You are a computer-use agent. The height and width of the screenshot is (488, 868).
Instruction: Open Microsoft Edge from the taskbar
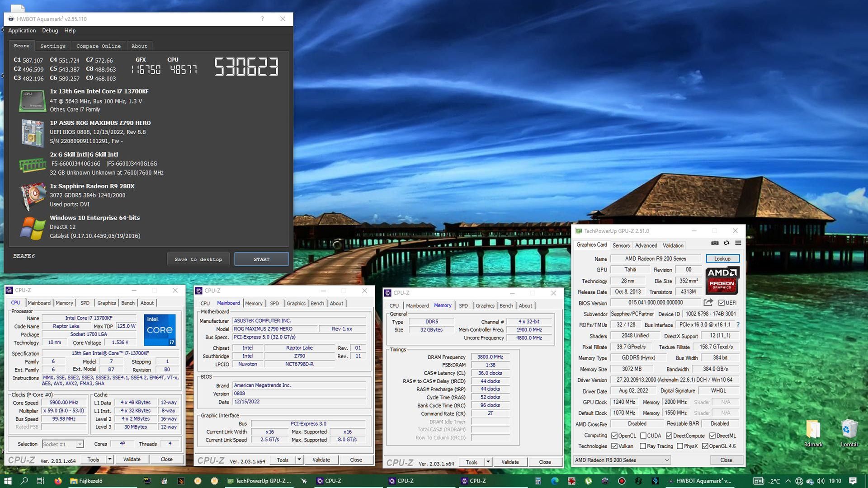click(x=555, y=481)
